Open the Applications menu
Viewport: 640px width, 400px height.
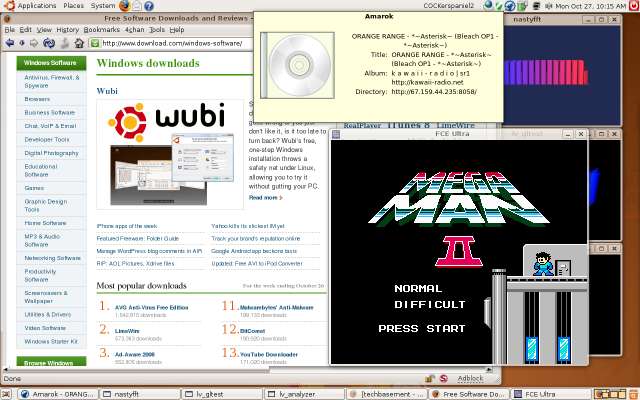37,6
